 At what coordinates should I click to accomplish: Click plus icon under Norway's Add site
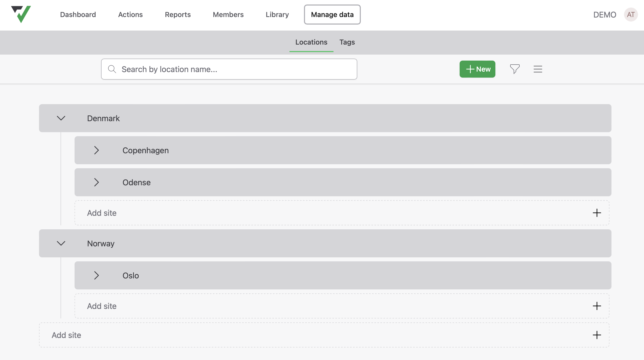point(597,306)
